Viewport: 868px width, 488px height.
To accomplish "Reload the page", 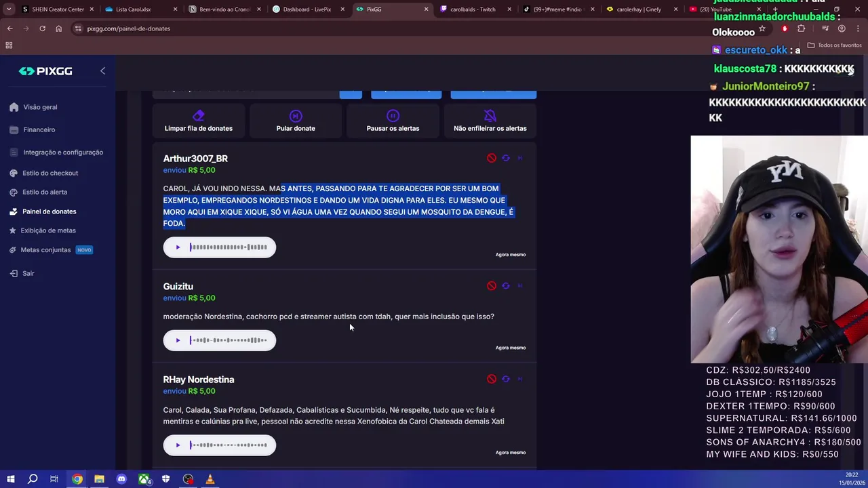I will (42, 28).
